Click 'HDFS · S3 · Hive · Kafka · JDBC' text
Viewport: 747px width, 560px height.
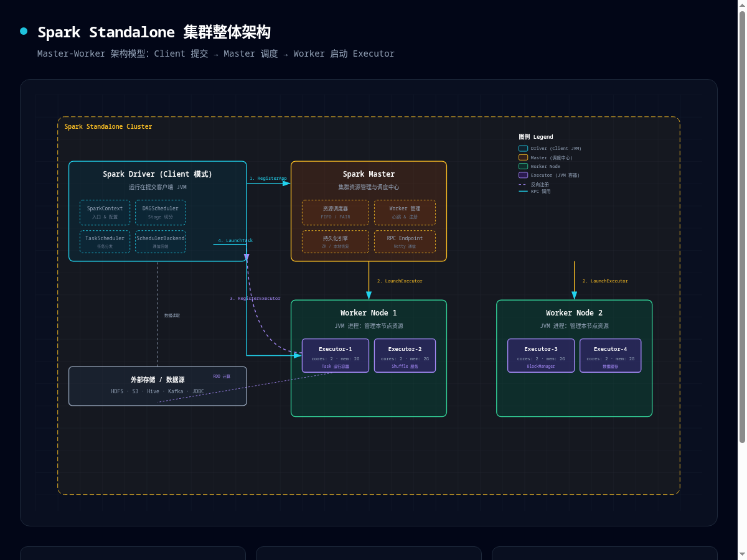[157, 391]
